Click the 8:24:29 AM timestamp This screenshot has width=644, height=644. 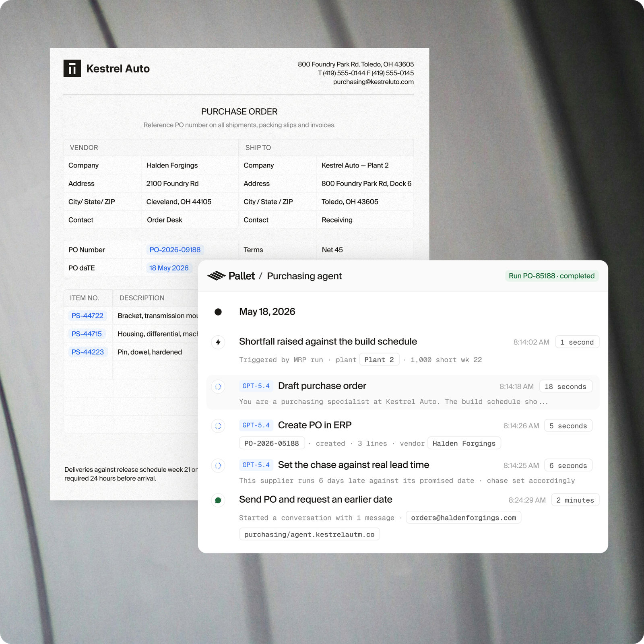pyautogui.click(x=527, y=500)
